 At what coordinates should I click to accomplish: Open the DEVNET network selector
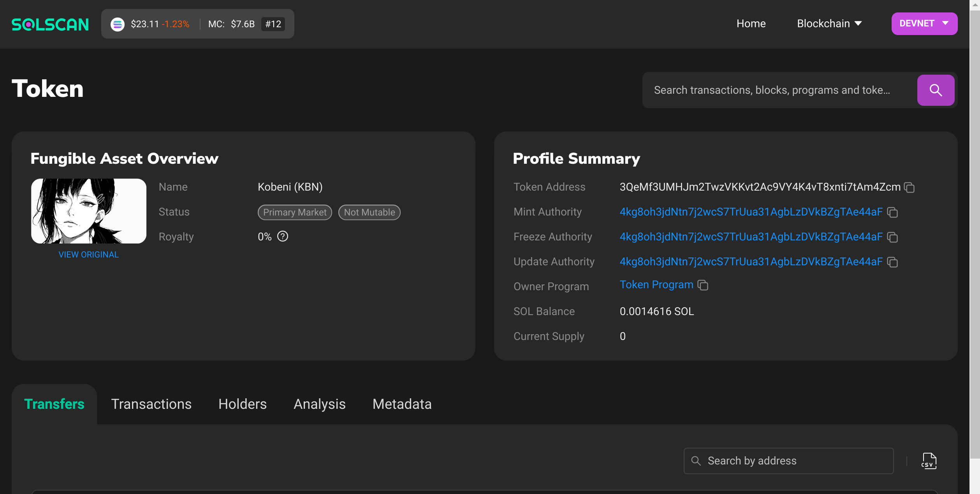point(924,23)
